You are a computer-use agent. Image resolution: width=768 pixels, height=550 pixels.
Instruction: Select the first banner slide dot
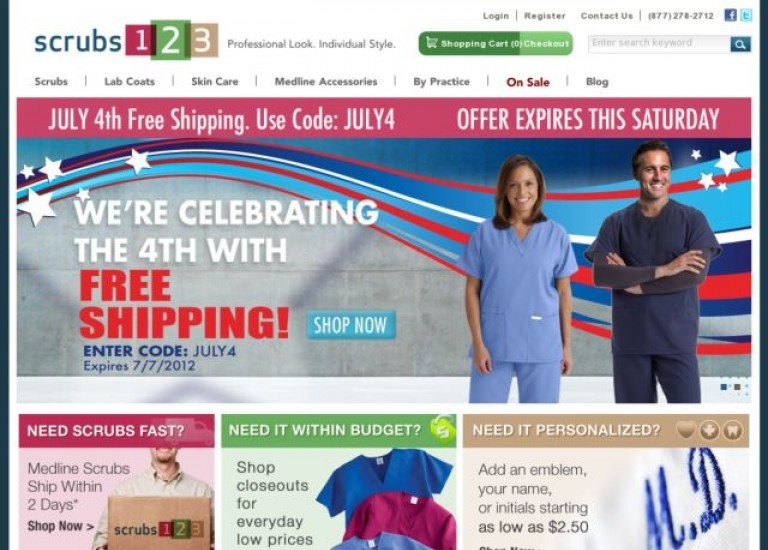pos(723,387)
